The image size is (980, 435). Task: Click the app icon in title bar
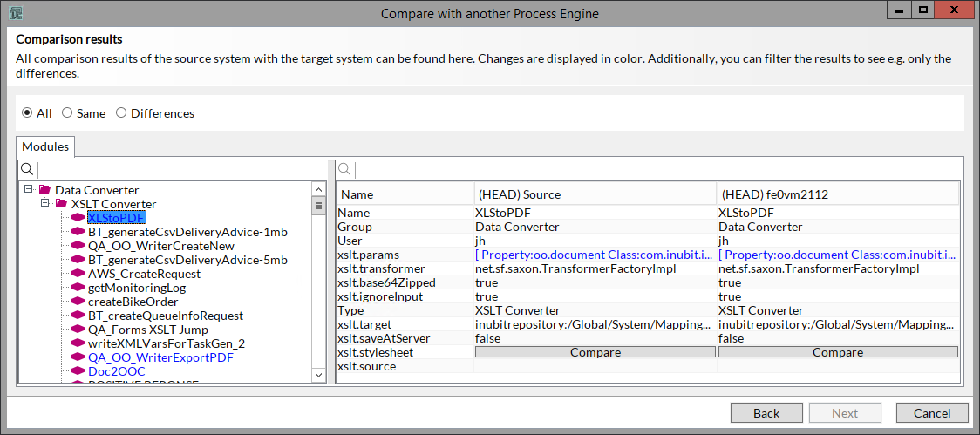pyautogui.click(x=17, y=13)
